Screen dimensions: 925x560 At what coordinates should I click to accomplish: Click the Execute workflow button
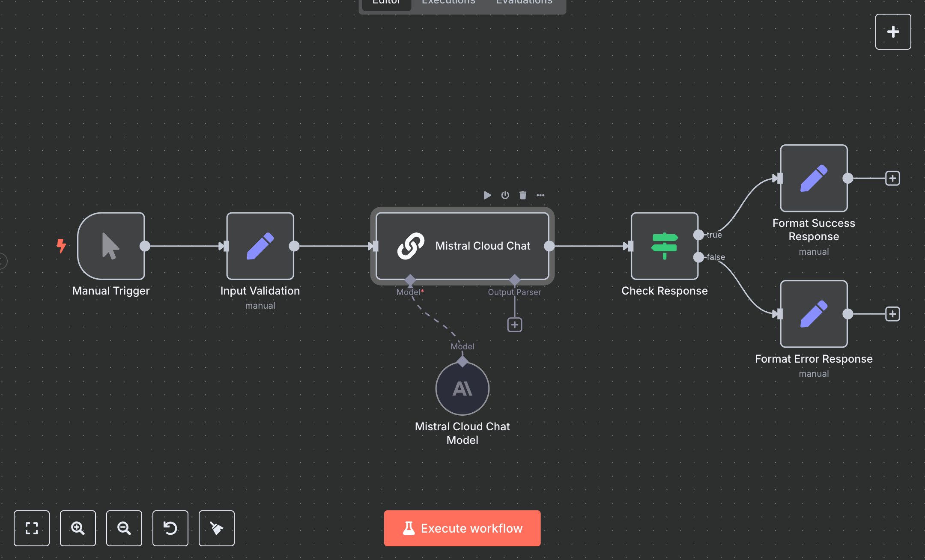(x=462, y=528)
